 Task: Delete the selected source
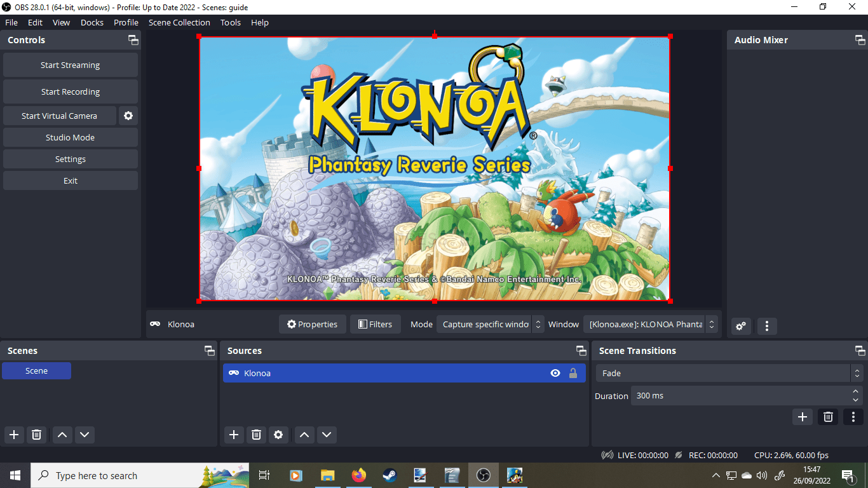pos(256,435)
